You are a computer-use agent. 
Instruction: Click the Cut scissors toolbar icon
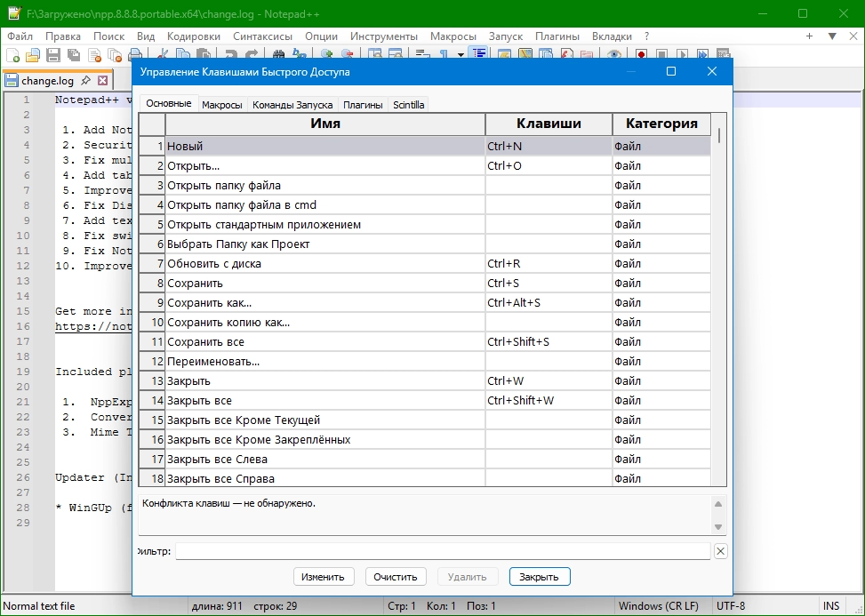163,54
